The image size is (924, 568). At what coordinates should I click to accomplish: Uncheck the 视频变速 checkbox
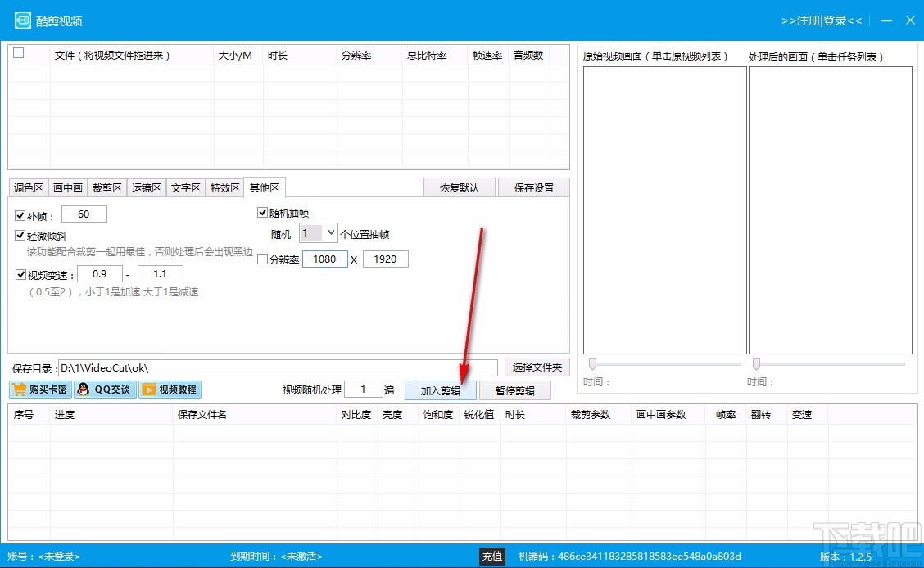click(20, 275)
